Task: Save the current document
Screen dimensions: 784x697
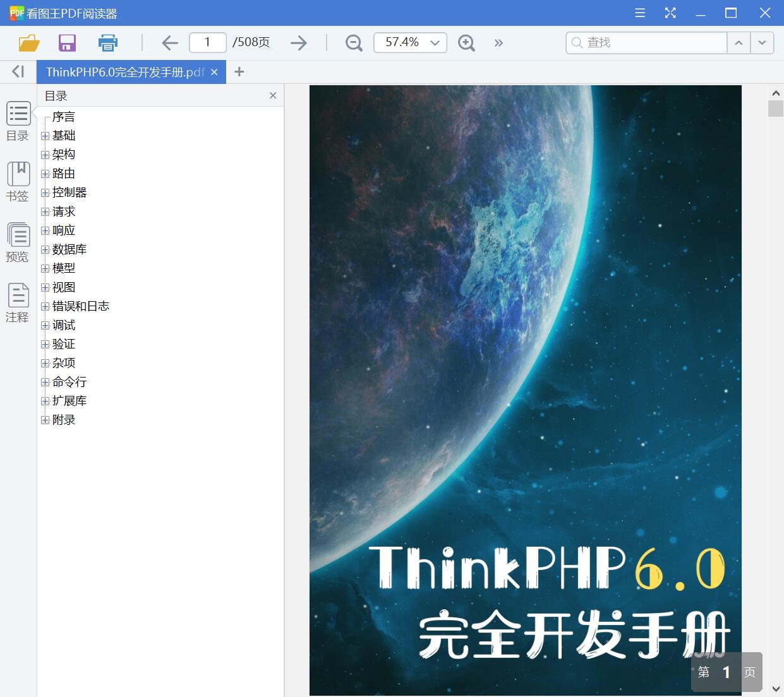Action: pos(67,42)
